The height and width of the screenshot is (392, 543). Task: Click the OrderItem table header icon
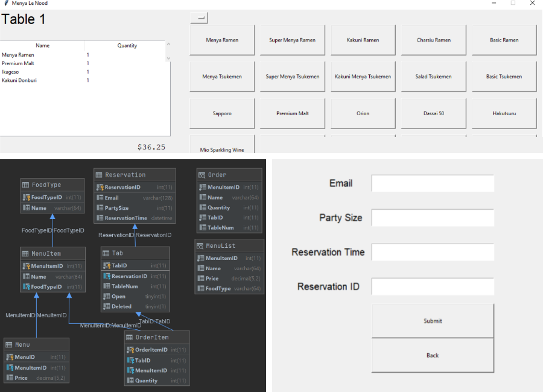coord(130,337)
